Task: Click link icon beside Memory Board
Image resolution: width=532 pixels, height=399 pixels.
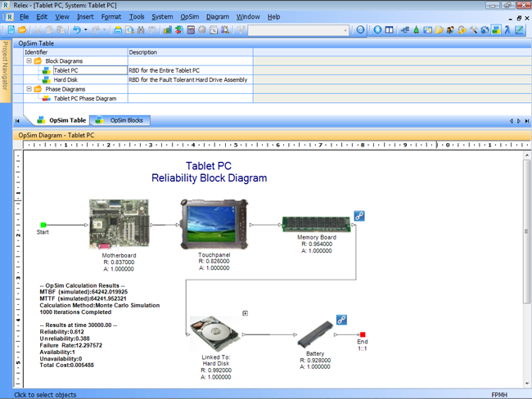Action: [x=358, y=216]
